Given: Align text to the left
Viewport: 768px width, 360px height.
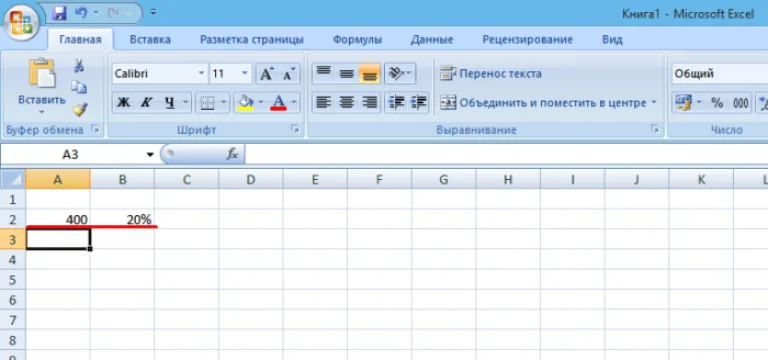Looking at the screenshot, I should click(x=323, y=102).
